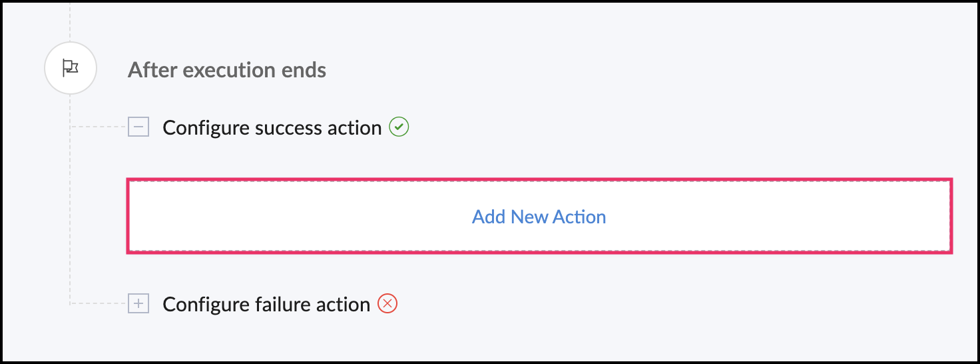Click the flag icon for execution end

point(70,68)
